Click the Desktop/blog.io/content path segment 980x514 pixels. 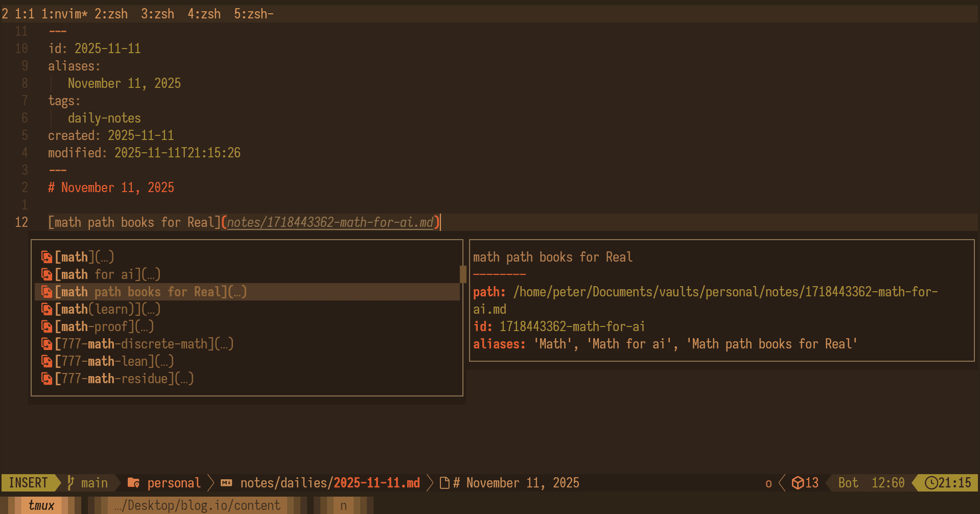[197, 505]
